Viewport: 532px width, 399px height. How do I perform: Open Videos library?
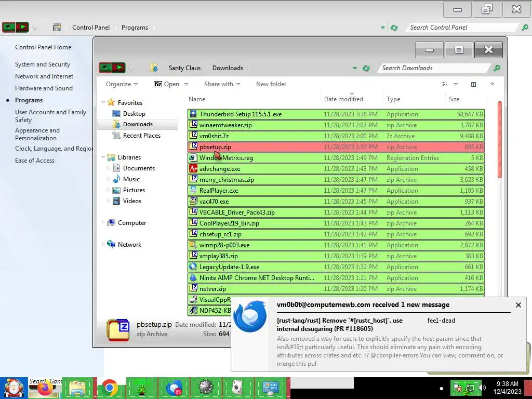point(132,201)
